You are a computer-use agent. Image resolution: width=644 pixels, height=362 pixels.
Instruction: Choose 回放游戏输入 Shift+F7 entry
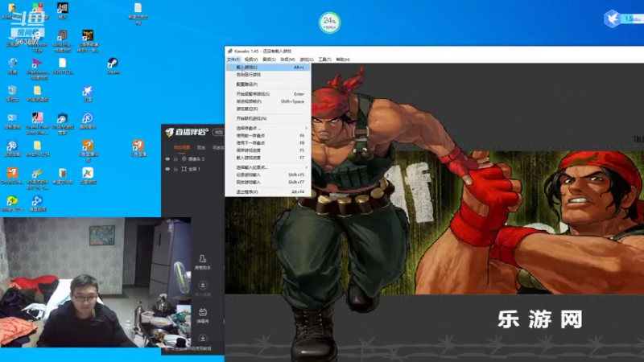click(x=268, y=183)
